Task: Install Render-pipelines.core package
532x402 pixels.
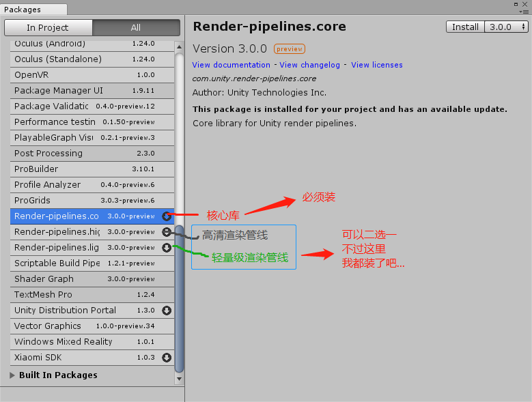Action: point(465,27)
